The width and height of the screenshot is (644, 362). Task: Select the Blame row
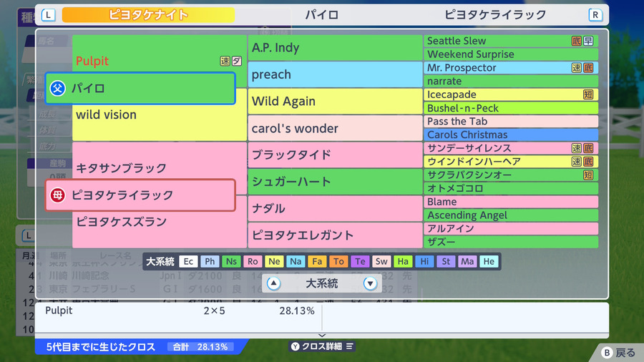[511, 202]
